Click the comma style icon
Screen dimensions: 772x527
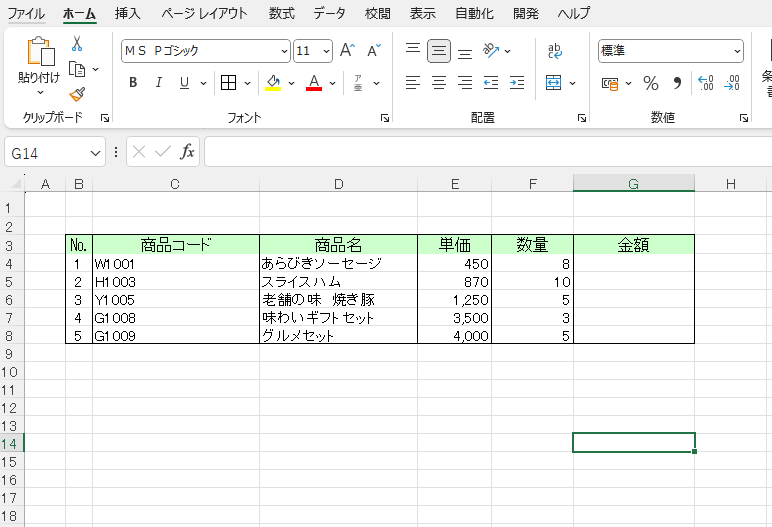677,83
